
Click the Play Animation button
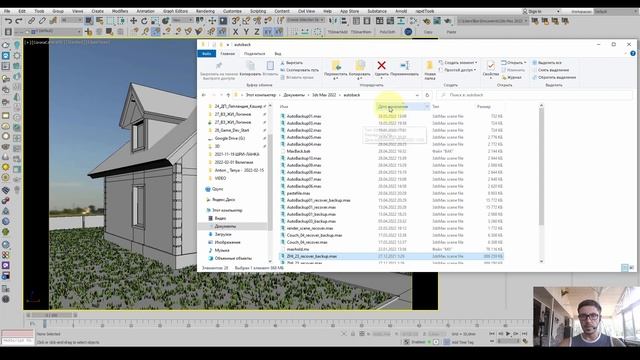(x=508, y=334)
